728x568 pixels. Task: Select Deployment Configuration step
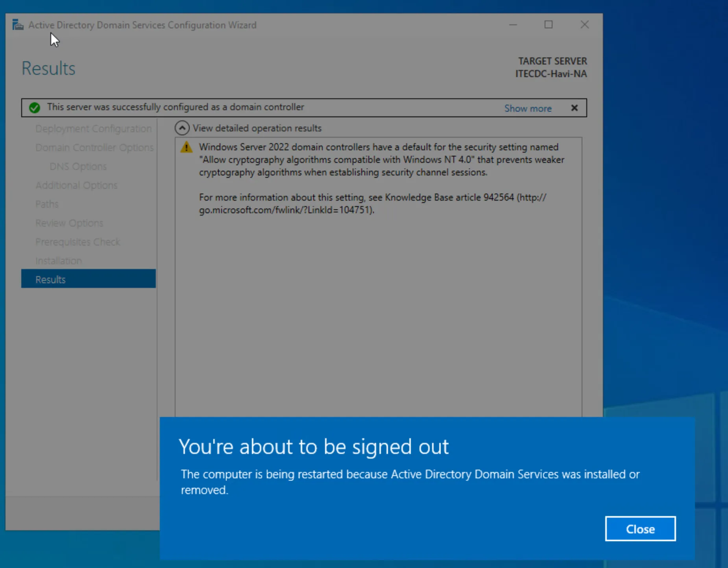coord(93,129)
